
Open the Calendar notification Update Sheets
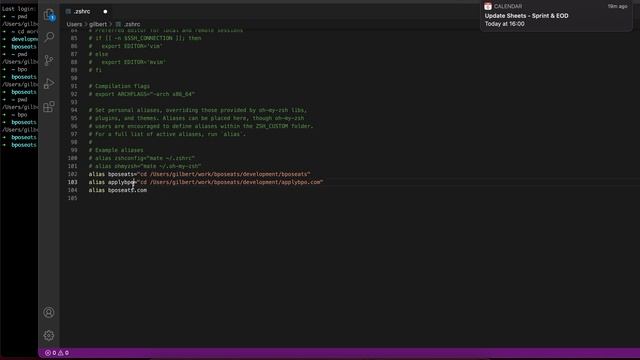tap(556, 16)
